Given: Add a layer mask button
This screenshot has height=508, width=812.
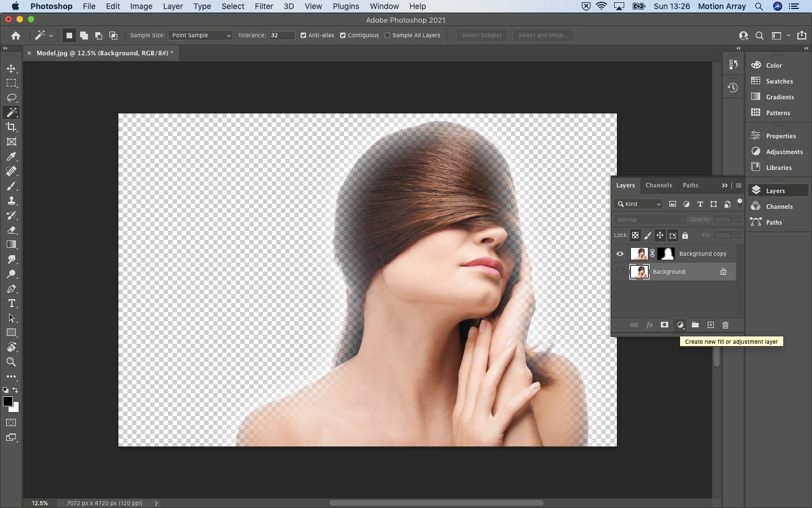Looking at the screenshot, I should pos(665,325).
